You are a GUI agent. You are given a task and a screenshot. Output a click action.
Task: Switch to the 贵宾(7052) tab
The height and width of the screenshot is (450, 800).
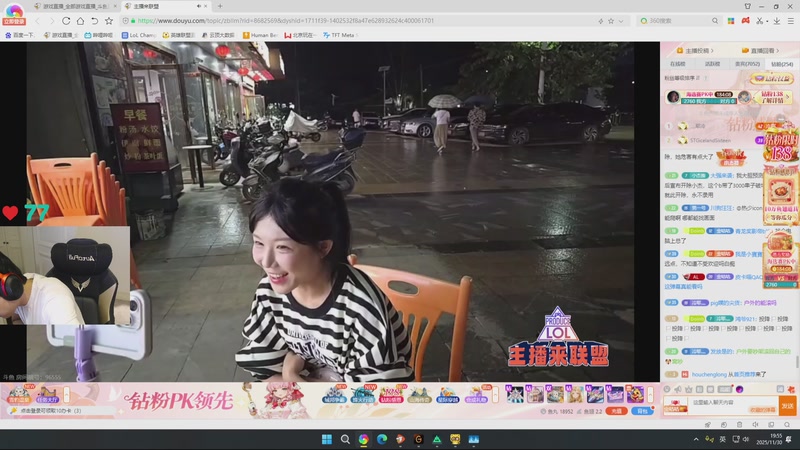coord(747,64)
